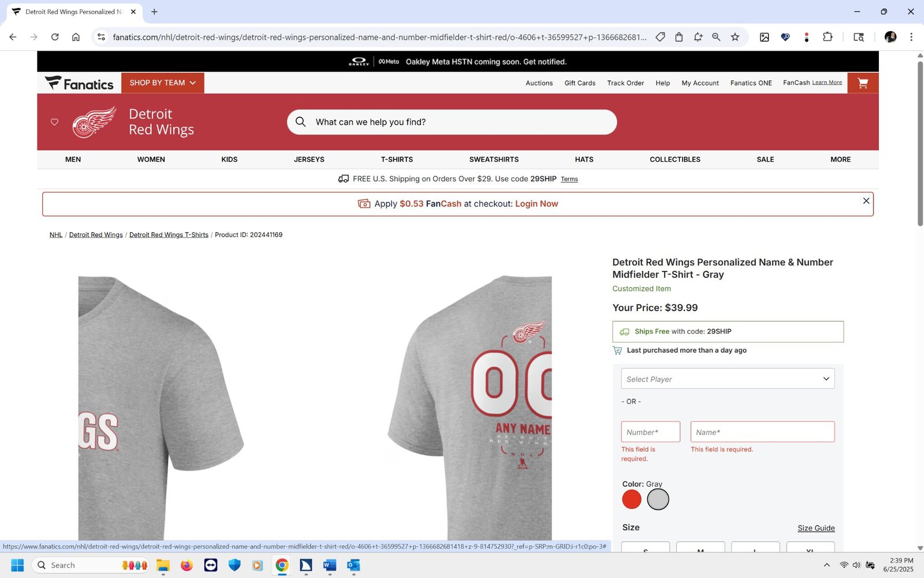
Task: Close the FanCash banner
Action: (866, 201)
